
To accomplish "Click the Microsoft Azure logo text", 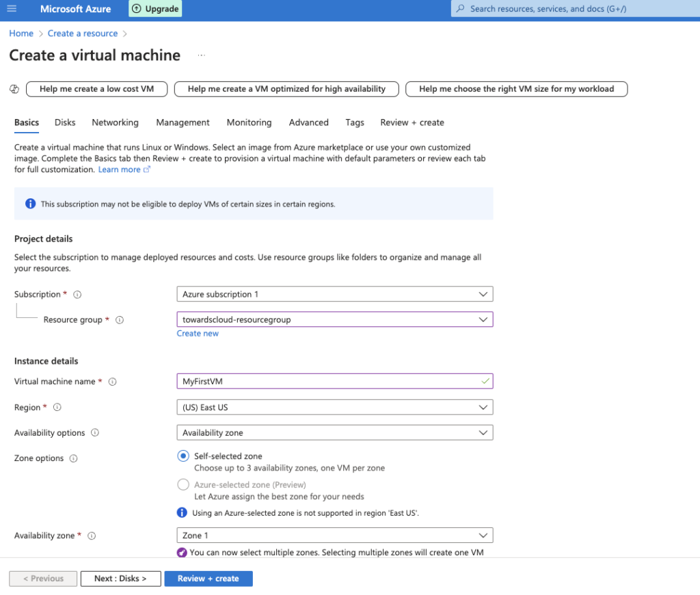I will point(75,8).
